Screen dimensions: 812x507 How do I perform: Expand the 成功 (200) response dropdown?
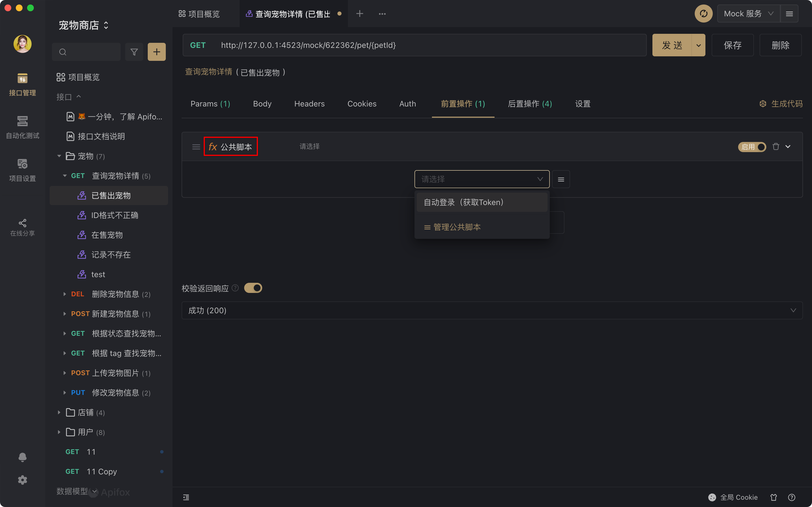[793, 310]
